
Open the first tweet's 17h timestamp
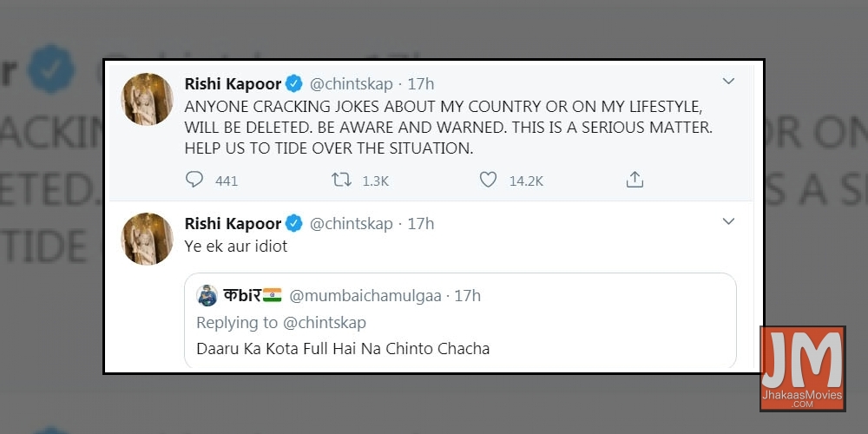pyautogui.click(x=420, y=84)
